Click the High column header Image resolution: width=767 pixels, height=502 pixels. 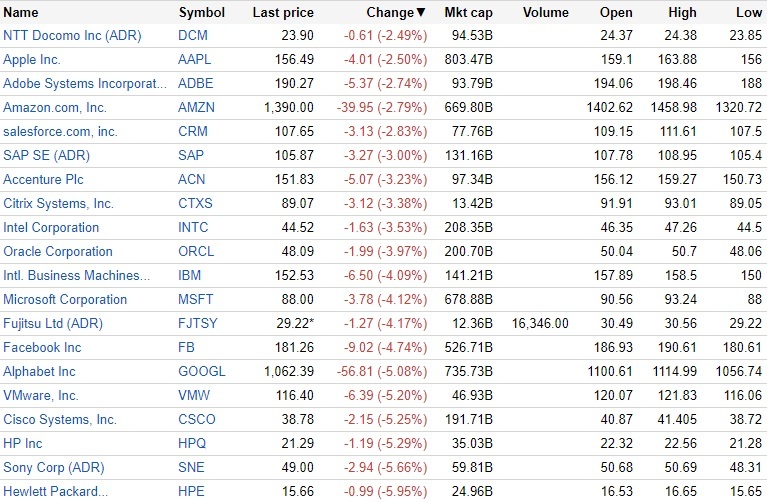tap(682, 13)
